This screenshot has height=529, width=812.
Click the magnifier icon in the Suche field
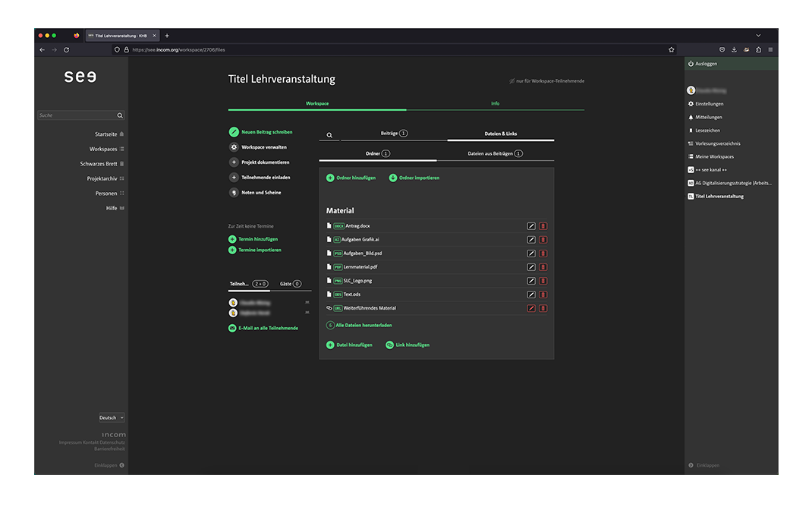point(120,115)
